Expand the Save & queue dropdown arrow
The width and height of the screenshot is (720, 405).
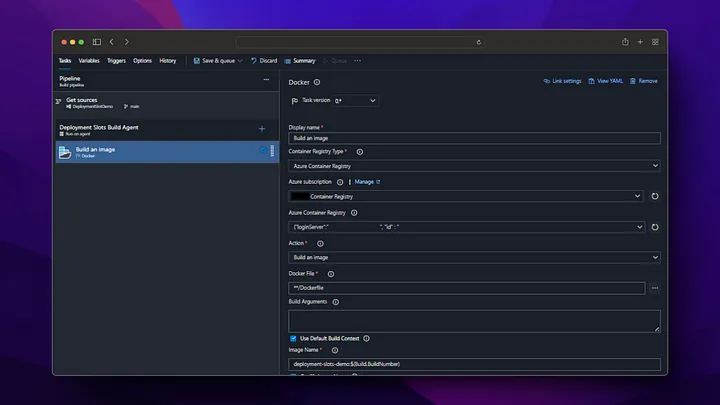coord(240,61)
